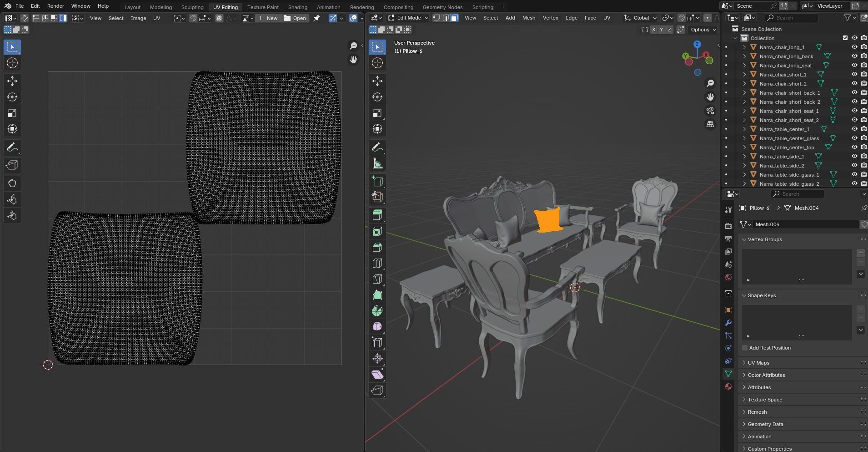This screenshot has height=452, width=868.
Task: Select the Move tool in UV editor
Action: 12,81
